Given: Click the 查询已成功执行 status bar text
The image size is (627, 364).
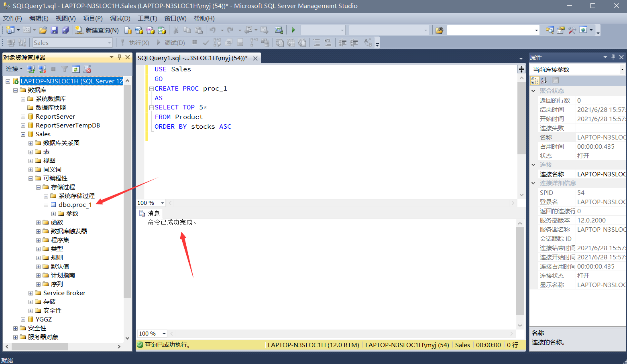Looking at the screenshot, I should (167, 345).
